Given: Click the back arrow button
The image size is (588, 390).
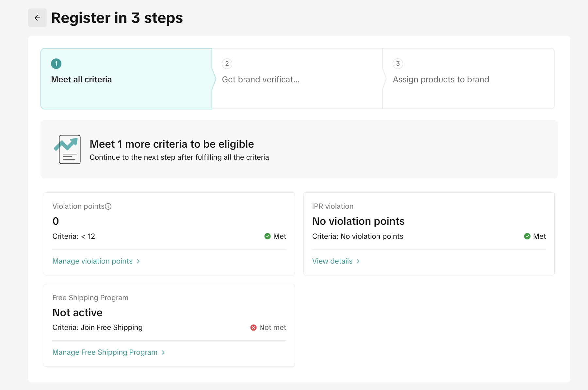Looking at the screenshot, I should (37, 18).
